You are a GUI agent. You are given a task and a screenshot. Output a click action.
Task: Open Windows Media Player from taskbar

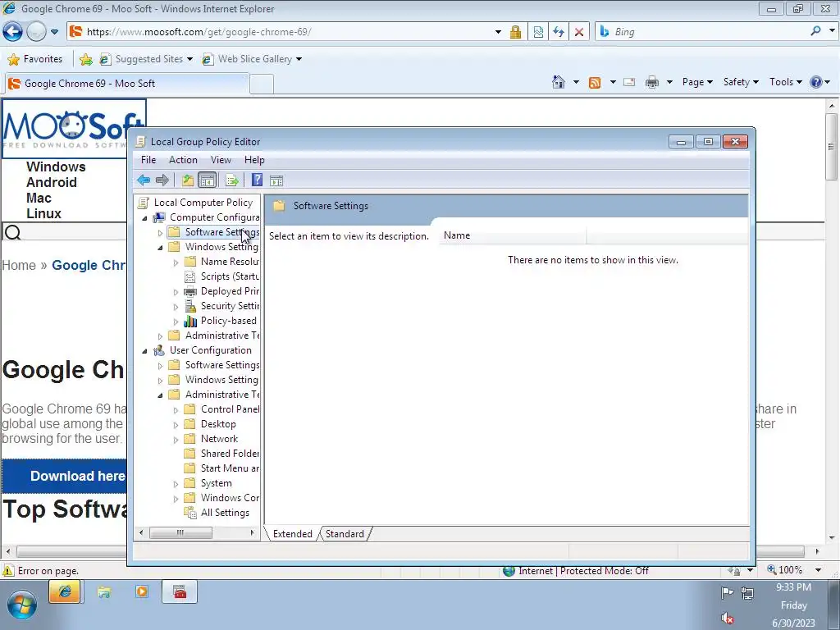(x=142, y=591)
